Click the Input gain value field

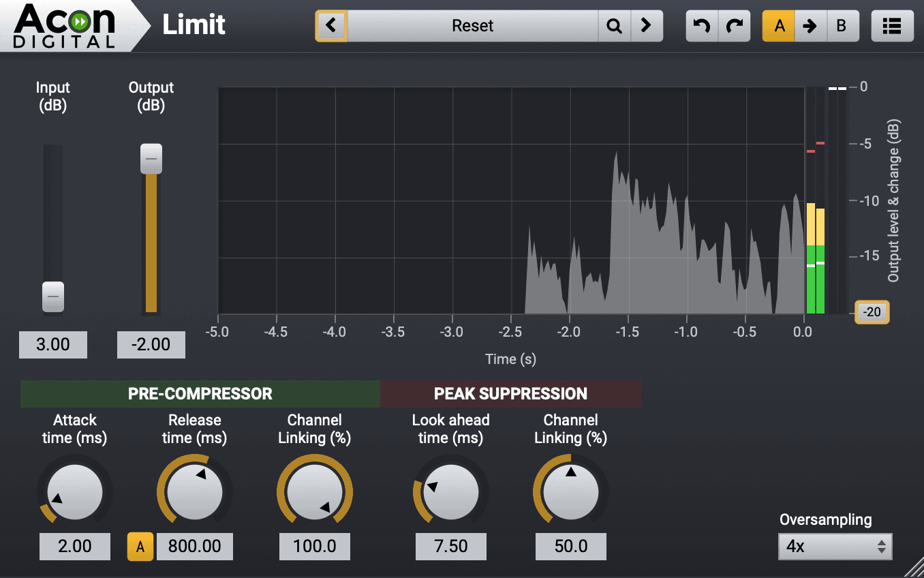52,344
